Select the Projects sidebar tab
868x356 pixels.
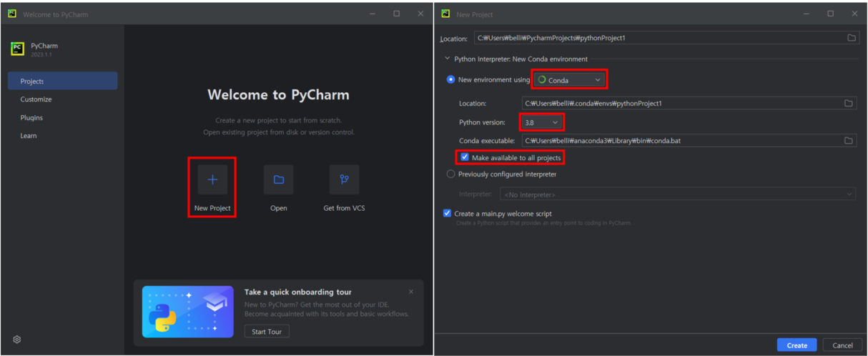(63, 81)
